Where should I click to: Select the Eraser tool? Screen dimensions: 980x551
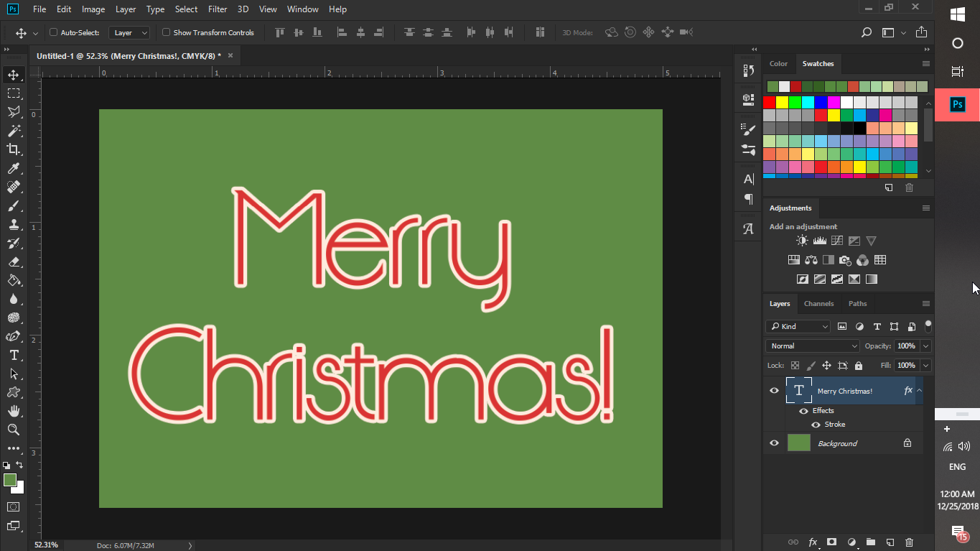(x=14, y=261)
